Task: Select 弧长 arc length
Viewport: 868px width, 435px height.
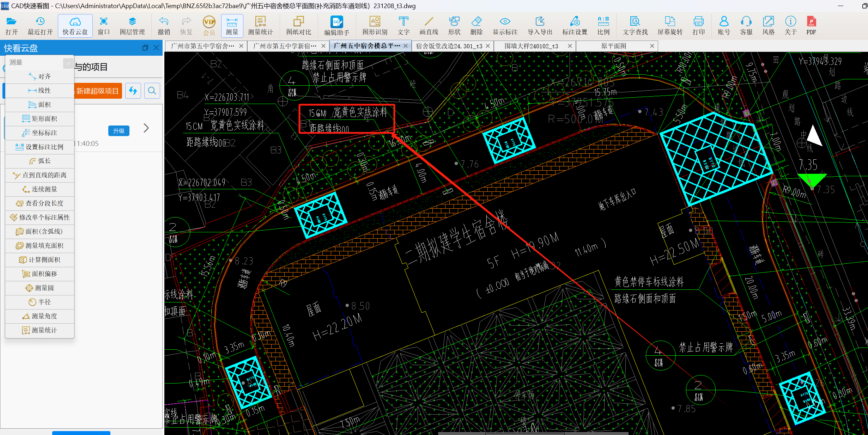Action: tap(40, 161)
